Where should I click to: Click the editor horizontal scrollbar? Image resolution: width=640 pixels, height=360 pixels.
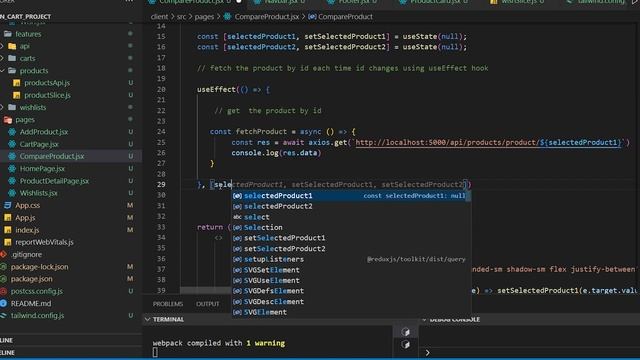click(206, 290)
